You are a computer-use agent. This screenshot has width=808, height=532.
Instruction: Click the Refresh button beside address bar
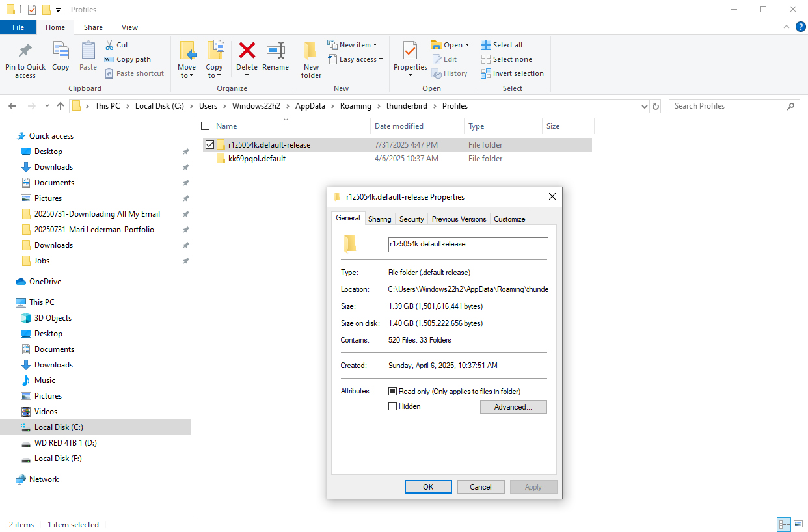656,106
